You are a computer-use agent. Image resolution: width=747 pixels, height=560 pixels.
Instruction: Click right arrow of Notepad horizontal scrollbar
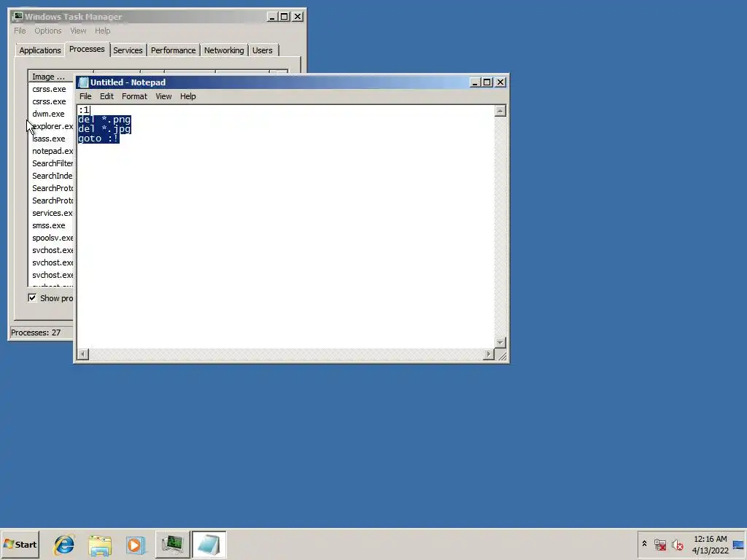coord(488,354)
